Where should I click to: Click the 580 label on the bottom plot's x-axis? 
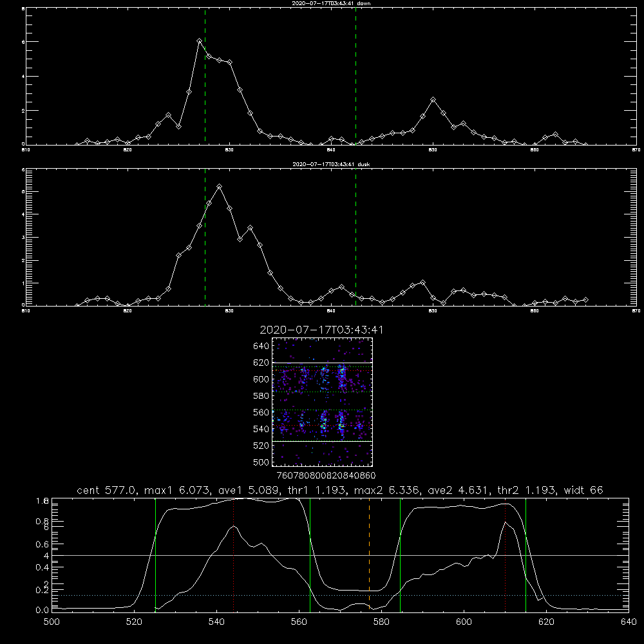click(381, 622)
